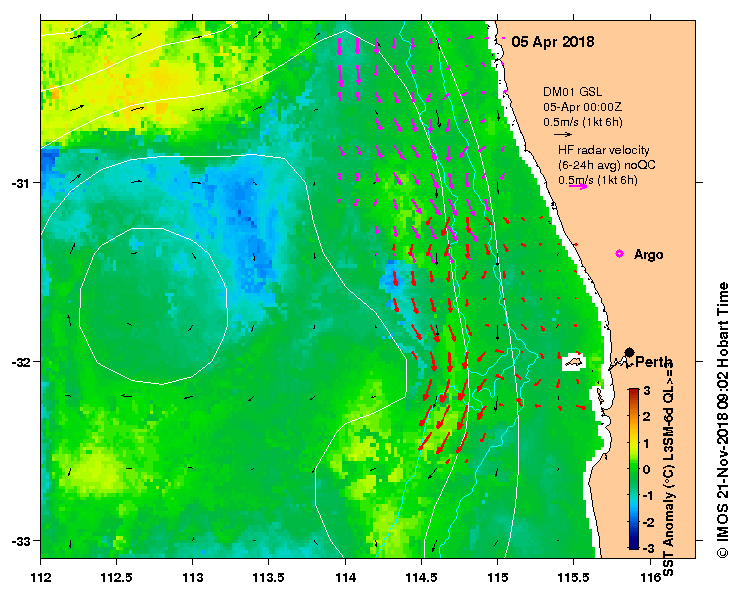739x592 pixels.
Task: Click the longitude label 114.5
Action: (421, 577)
